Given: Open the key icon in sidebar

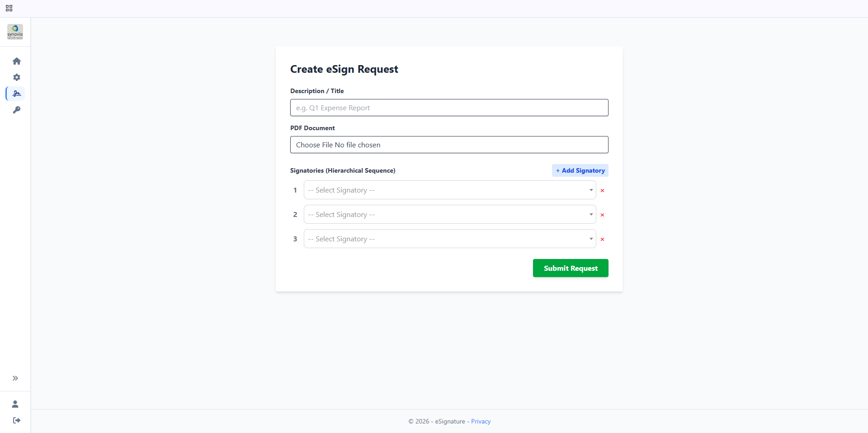Looking at the screenshot, I should pos(17,110).
